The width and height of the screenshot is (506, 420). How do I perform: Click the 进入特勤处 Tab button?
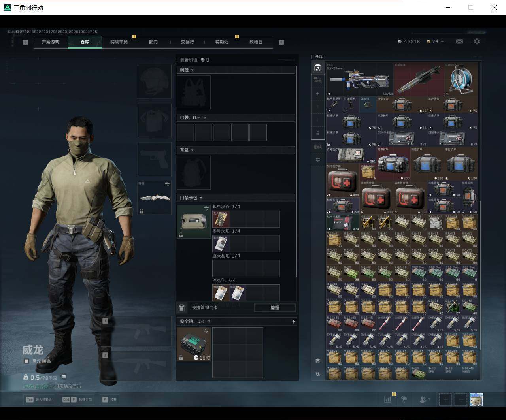point(39,399)
